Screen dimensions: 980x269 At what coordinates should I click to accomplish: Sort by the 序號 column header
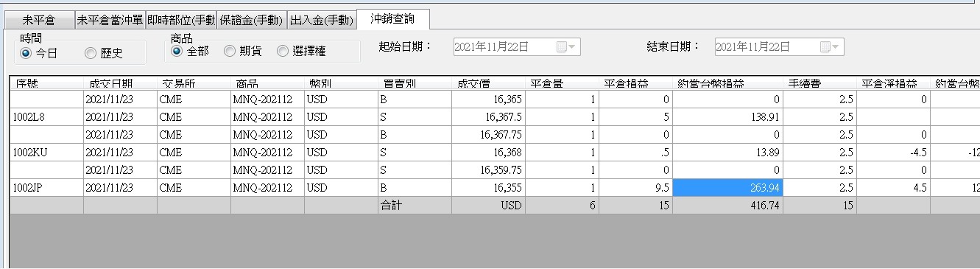point(46,83)
